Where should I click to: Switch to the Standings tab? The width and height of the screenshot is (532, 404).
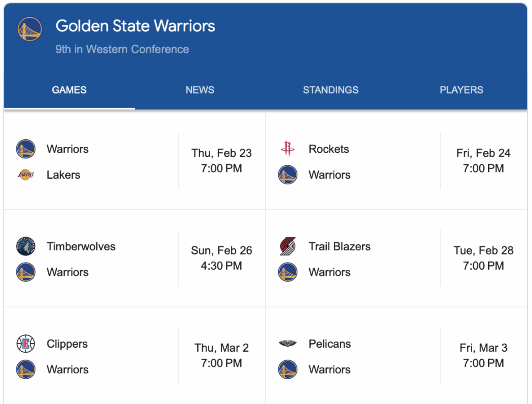331,90
